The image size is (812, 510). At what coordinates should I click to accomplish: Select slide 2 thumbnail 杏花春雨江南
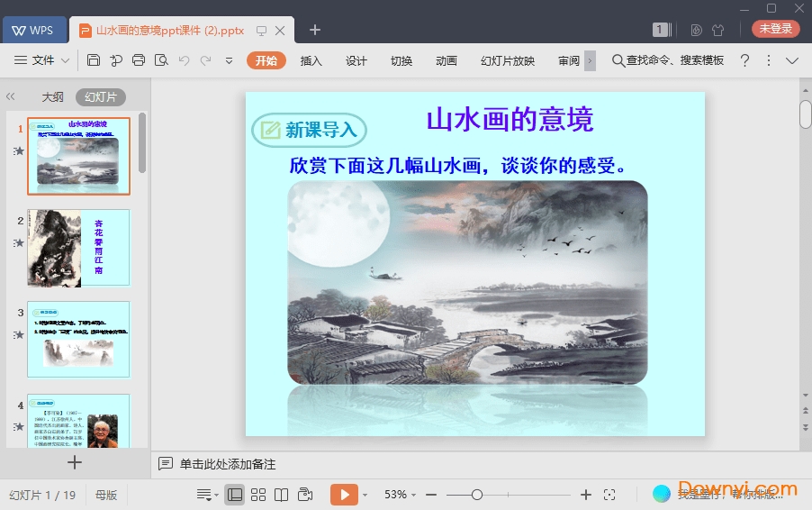78,248
